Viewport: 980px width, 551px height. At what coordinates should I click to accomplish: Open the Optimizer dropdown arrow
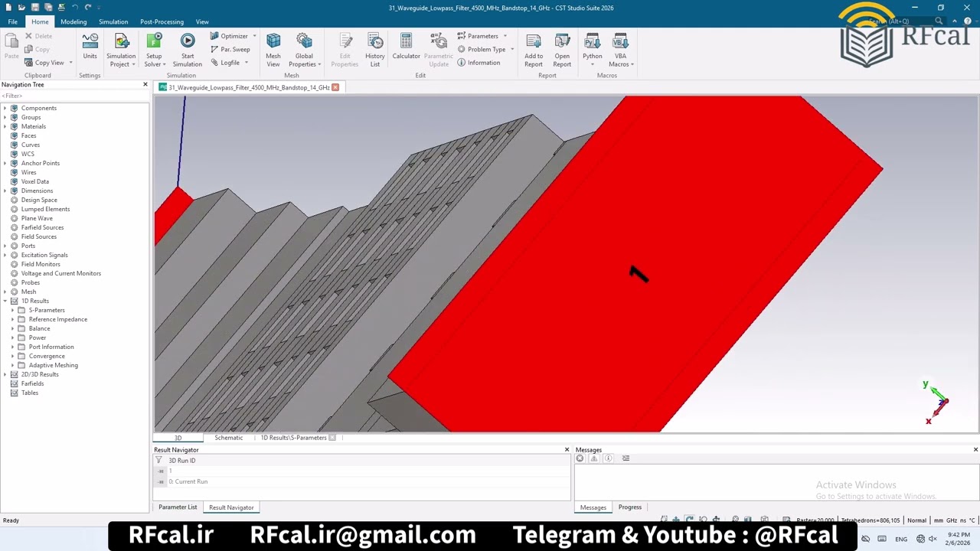(254, 36)
